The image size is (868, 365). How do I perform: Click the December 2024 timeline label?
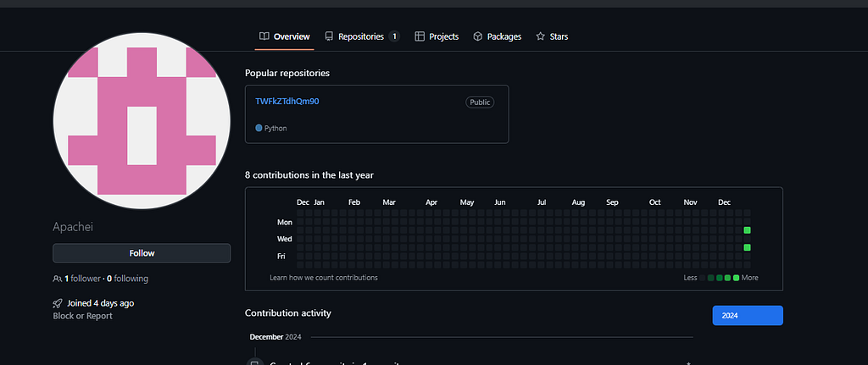(x=277, y=337)
